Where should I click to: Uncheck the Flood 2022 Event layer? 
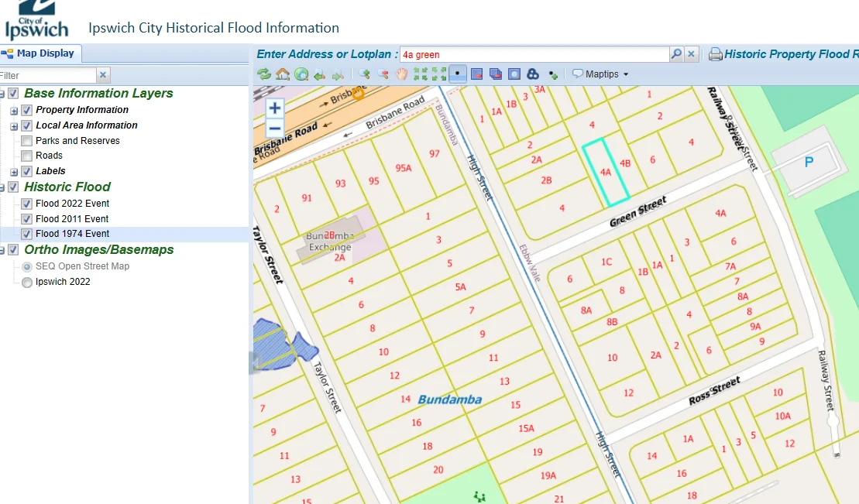pyautogui.click(x=26, y=204)
